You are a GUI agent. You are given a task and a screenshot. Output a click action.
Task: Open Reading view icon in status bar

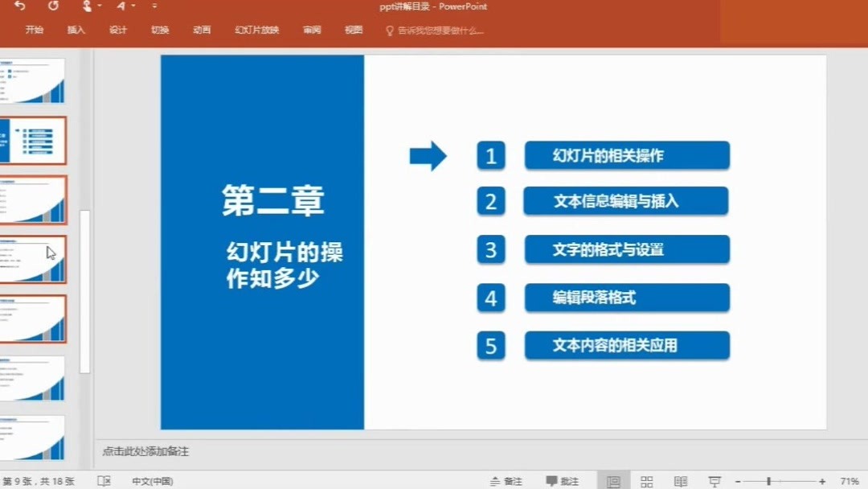[681, 481]
